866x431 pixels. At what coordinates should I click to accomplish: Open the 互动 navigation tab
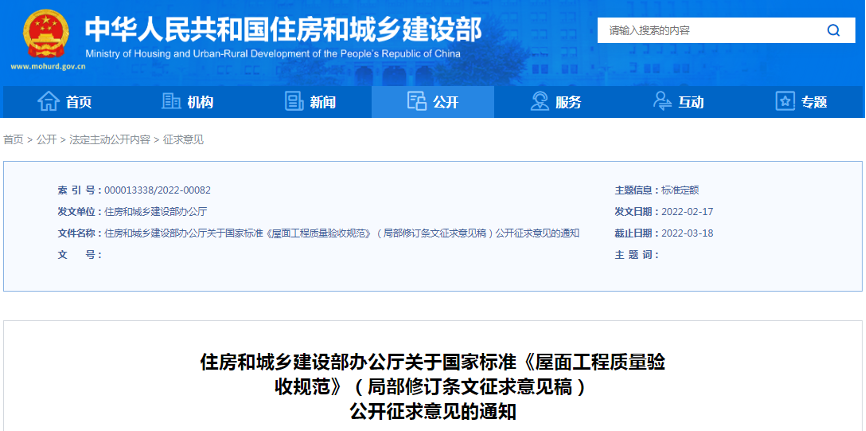[678, 102]
